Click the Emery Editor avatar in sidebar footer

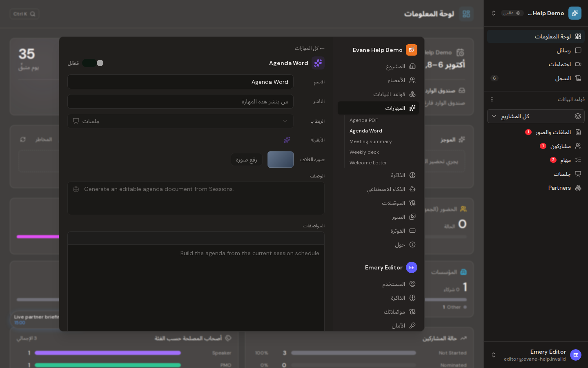click(x=576, y=355)
